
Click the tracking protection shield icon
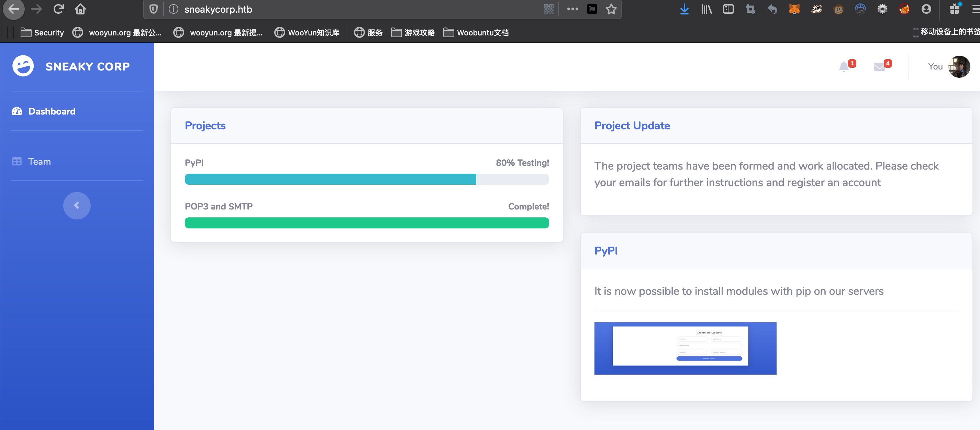(154, 9)
